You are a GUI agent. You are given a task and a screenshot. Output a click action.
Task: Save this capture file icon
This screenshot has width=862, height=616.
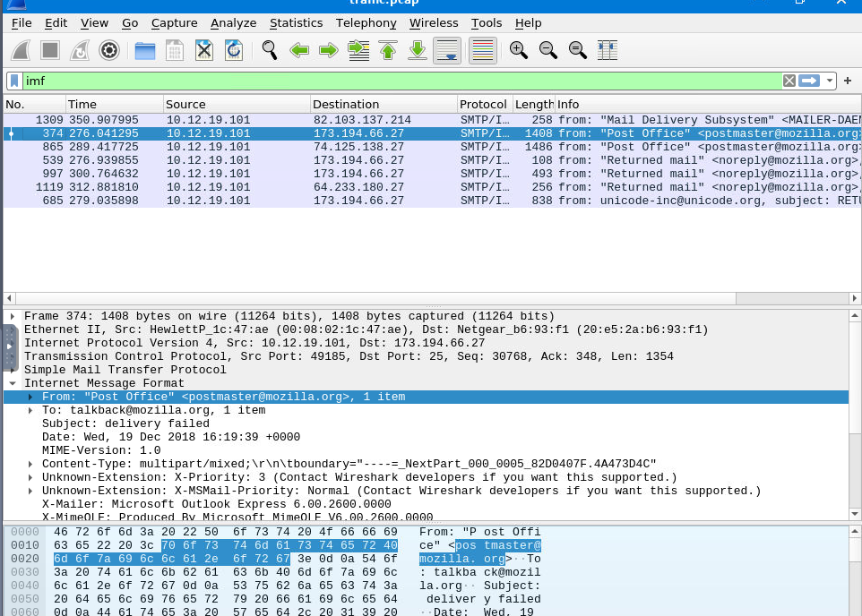[175, 50]
